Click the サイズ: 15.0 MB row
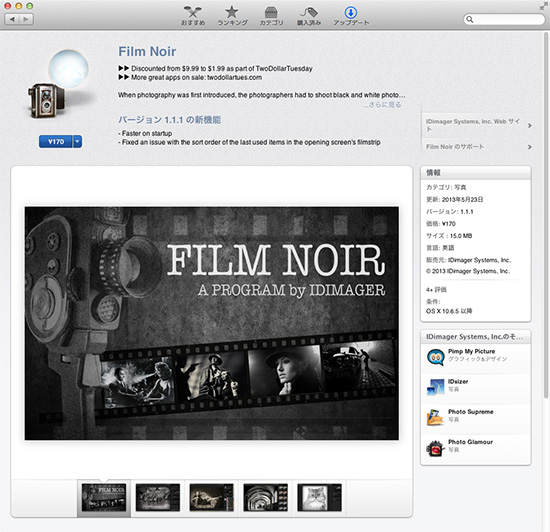 point(449,236)
